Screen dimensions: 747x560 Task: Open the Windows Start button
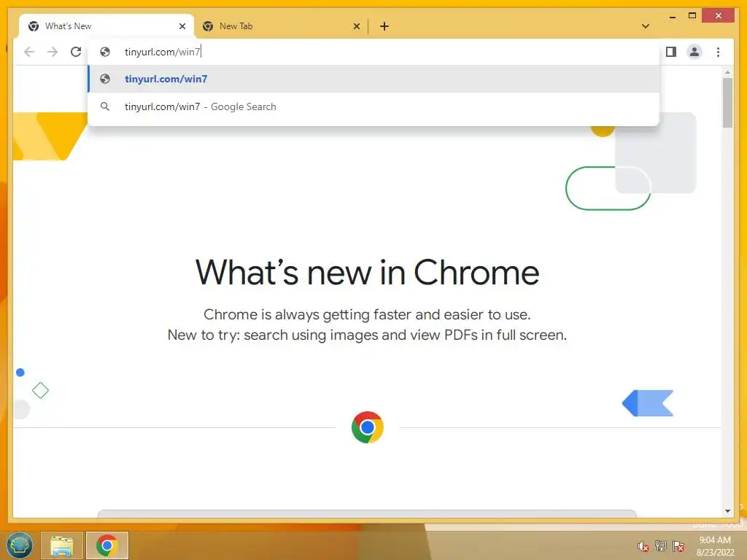coord(20,545)
